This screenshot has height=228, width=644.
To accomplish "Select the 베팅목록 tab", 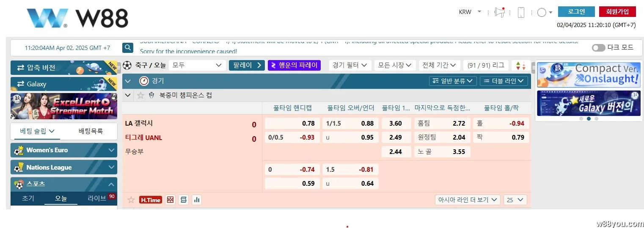I will point(91,131).
